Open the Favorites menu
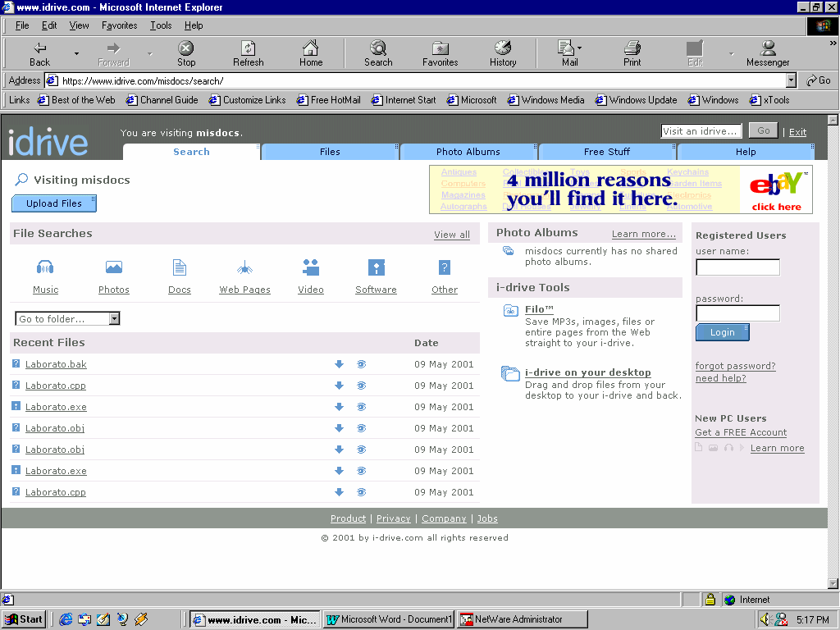The image size is (840, 630). (119, 25)
